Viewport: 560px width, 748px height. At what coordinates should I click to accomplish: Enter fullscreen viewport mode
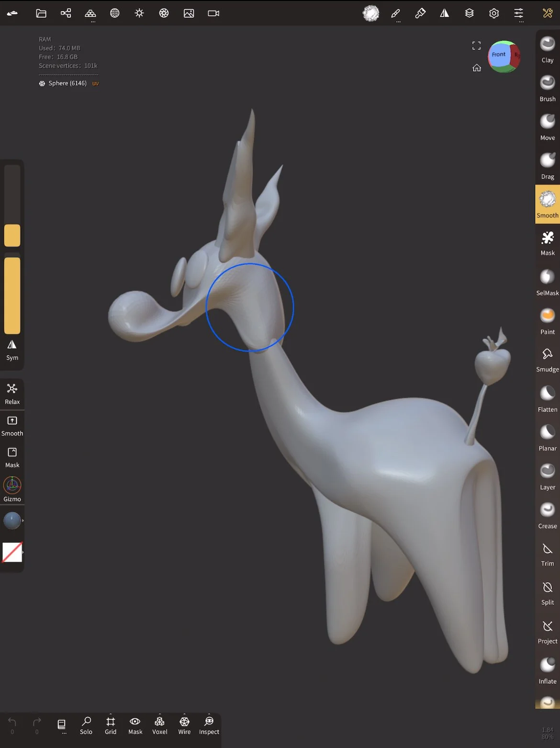(x=477, y=45)
